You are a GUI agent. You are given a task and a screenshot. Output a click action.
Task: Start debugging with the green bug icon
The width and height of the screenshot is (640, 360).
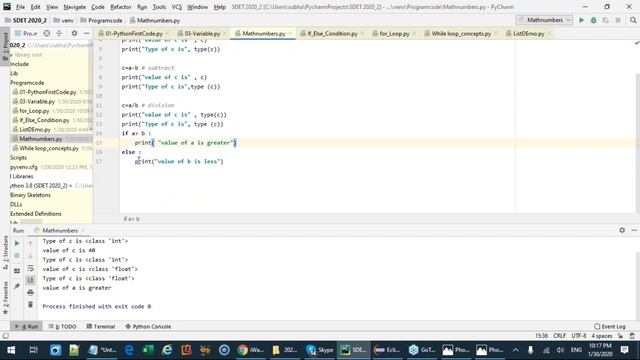coord(593,20)
